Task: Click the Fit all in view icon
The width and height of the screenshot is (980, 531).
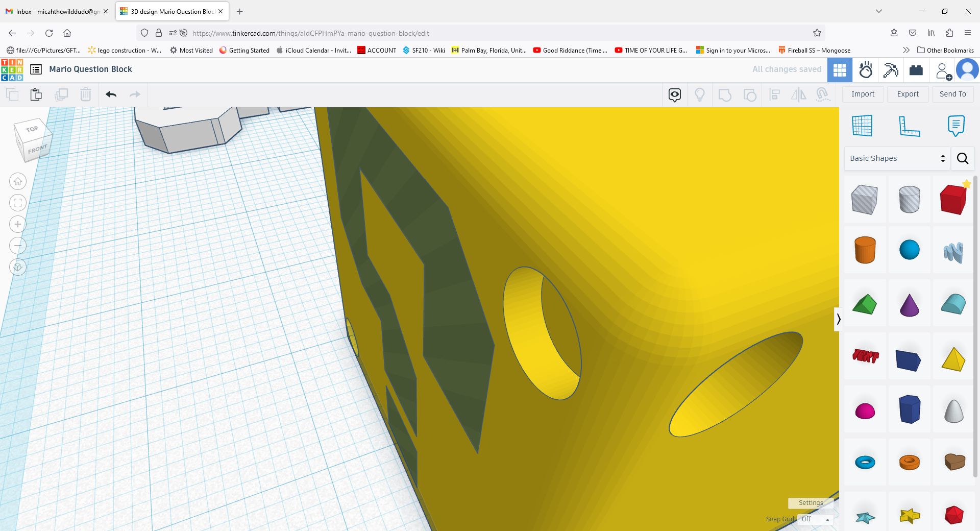Action: point(18,203)
